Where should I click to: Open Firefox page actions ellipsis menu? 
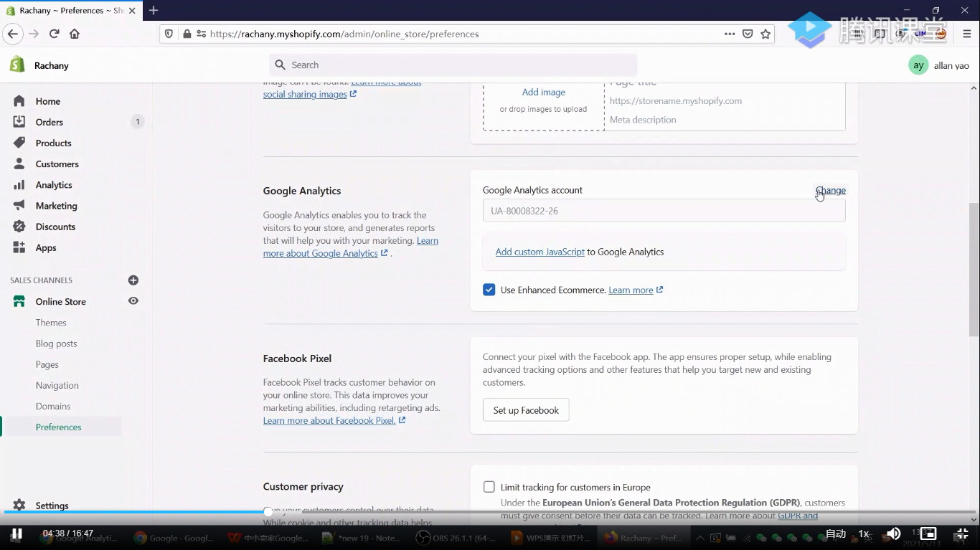(x=730, y=34)
